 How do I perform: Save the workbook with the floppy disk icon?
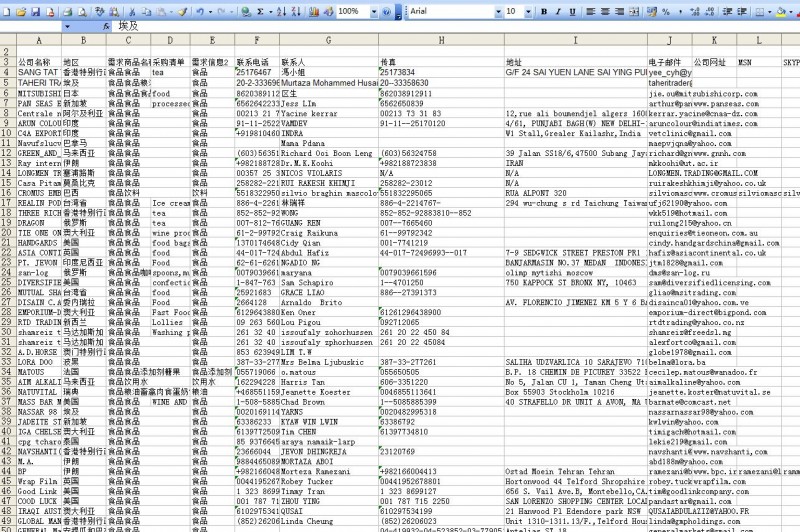tap(36, 12)
